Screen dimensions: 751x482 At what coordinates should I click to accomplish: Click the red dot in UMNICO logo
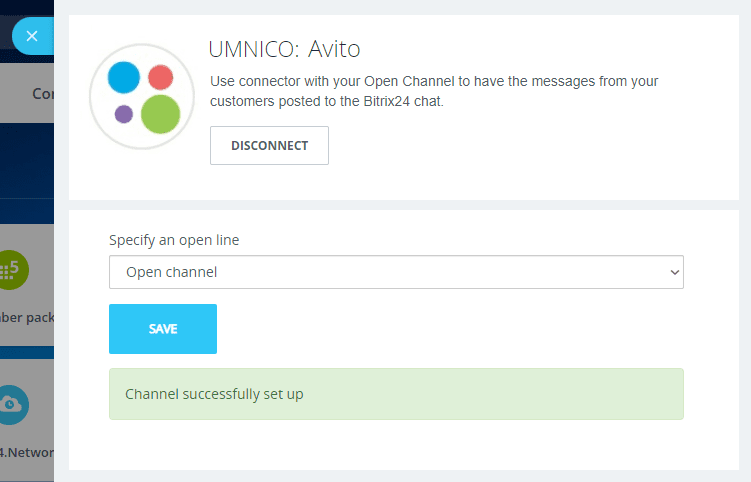161,77
